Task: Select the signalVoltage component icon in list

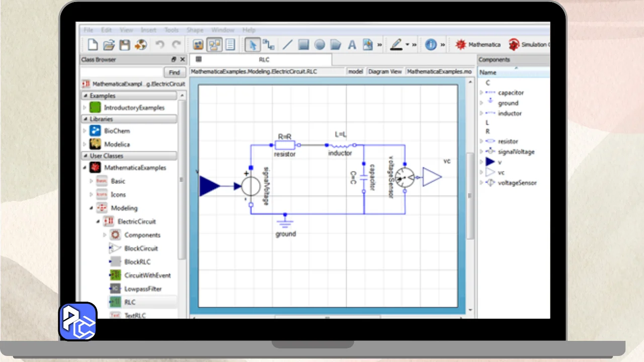Action: (x=490, y=151)
